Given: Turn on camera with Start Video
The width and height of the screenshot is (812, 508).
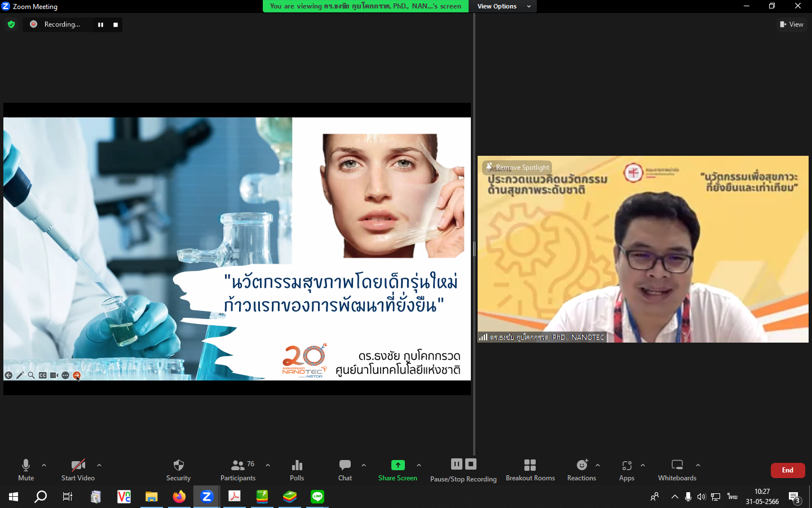Looking at the screenshot, I should click(78, 470).
